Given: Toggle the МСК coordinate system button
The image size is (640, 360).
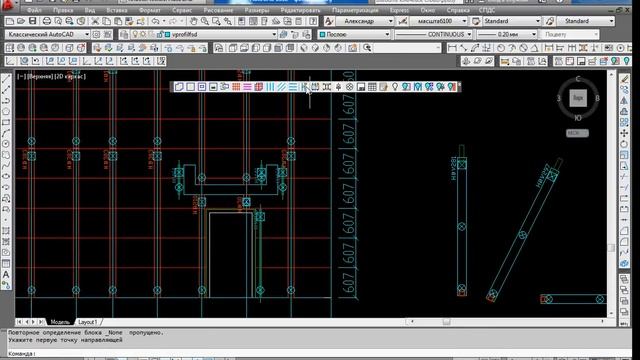Looking at the screenshot, I should tap(577, 133).
